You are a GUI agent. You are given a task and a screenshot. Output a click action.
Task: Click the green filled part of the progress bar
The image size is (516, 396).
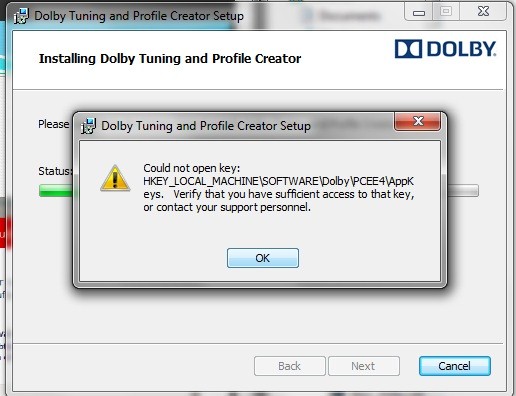[x=56, y=191]
